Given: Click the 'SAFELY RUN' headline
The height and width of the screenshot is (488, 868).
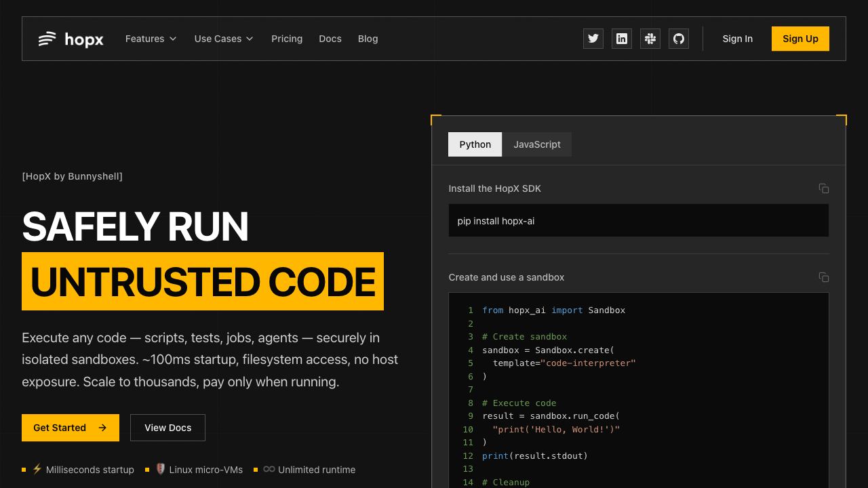Looking at the screenshot, I should pos(136,226).
